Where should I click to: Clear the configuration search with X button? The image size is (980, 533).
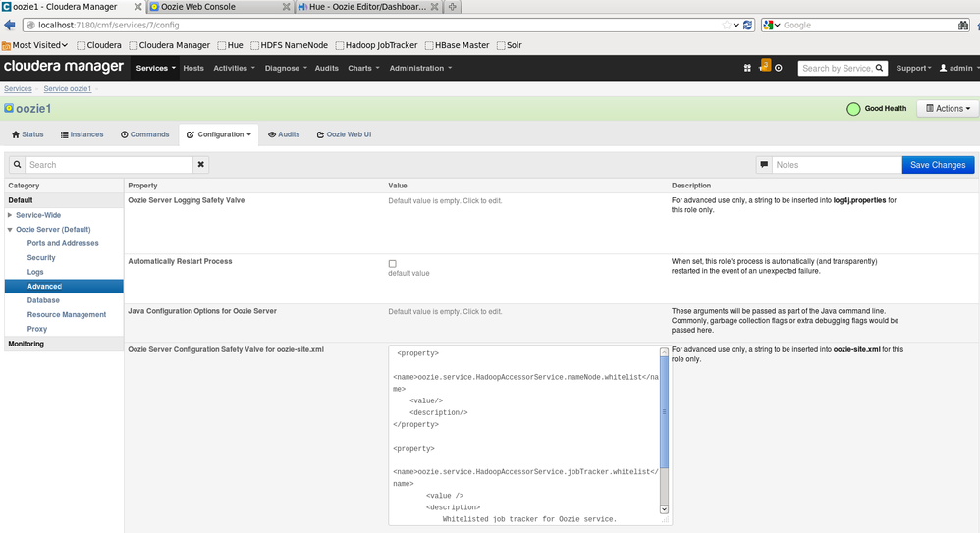201,165
